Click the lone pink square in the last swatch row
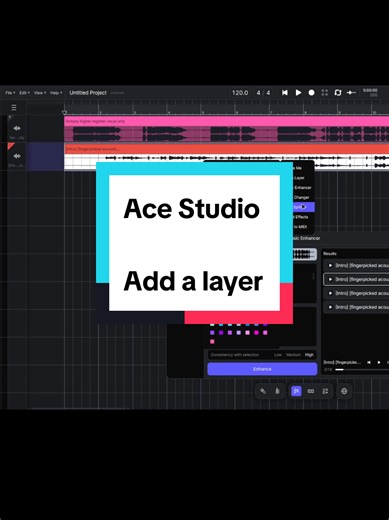The width and height of the screenshot is (389, 520). pos(212,341)
